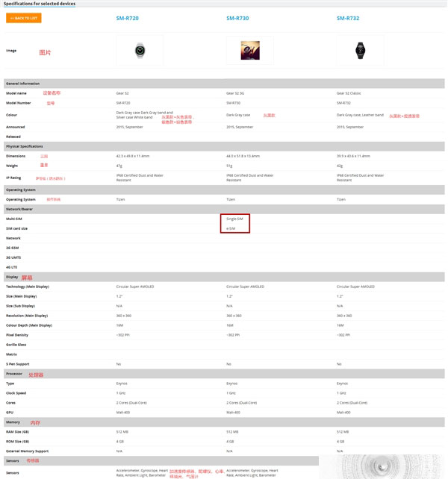
Task: Select the 'SIM card size' row label
Action: point(16,228)
